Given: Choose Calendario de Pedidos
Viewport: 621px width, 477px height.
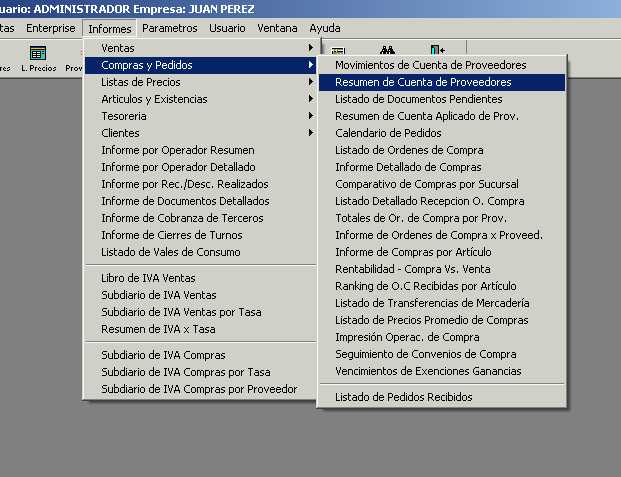Looking at the screenshot, I should [x=442, y=133].
